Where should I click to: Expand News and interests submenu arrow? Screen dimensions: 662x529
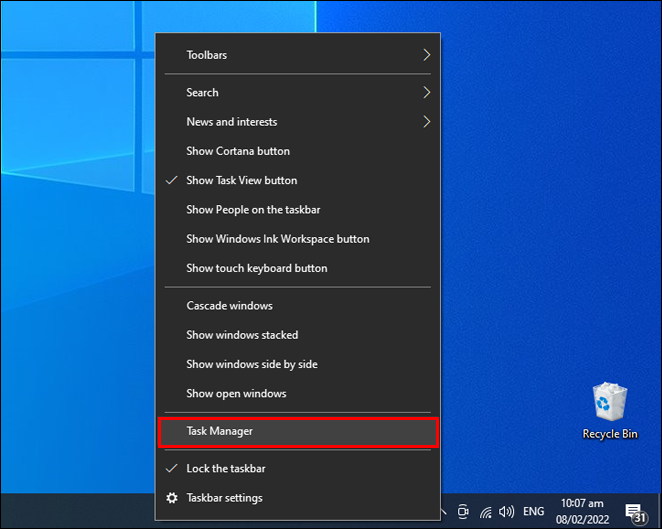[426, 122]
